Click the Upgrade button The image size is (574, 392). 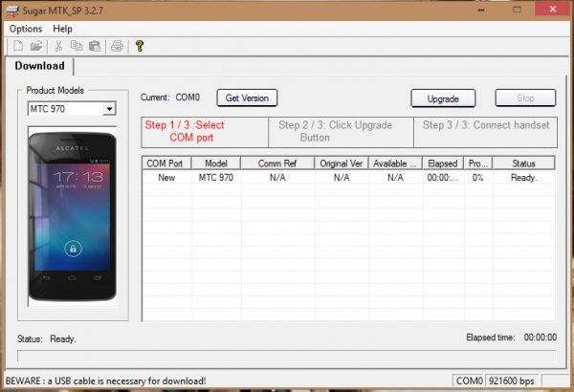coord(443,98)
